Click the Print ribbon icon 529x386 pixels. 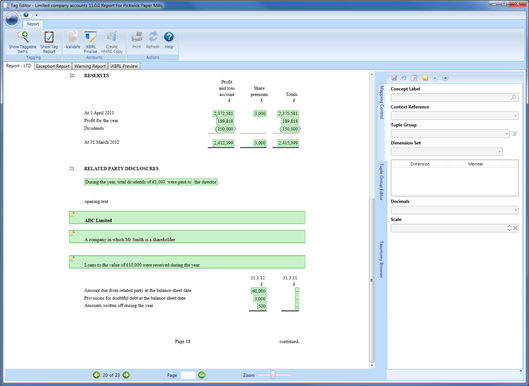pos(136,37)
